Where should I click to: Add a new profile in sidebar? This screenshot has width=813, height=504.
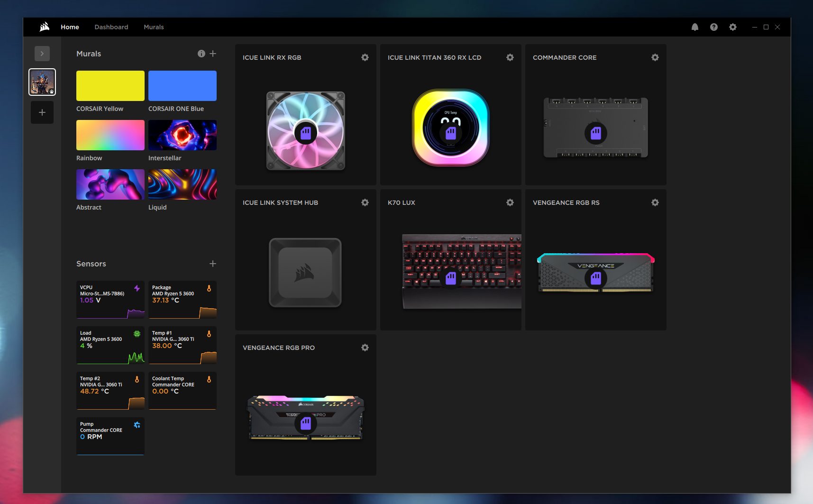click(42, 112)
